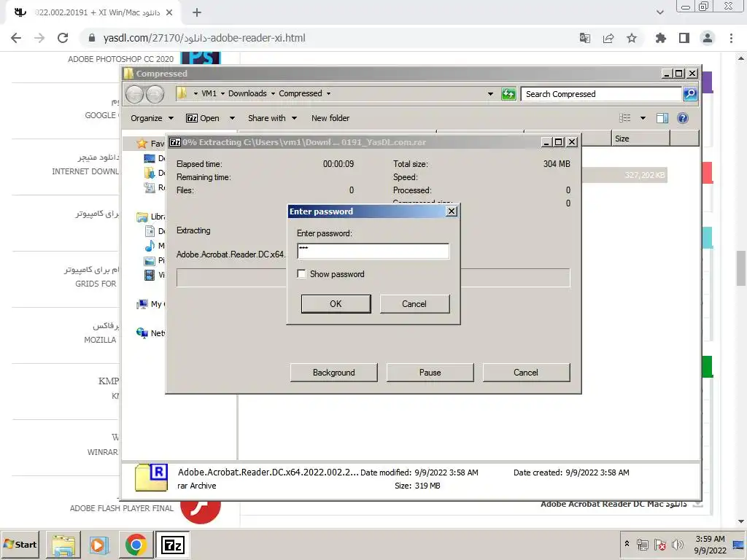The height and width of the screenshot is (560, 747).
Task: Open a new Chrome tab
Action: [197, 12]
